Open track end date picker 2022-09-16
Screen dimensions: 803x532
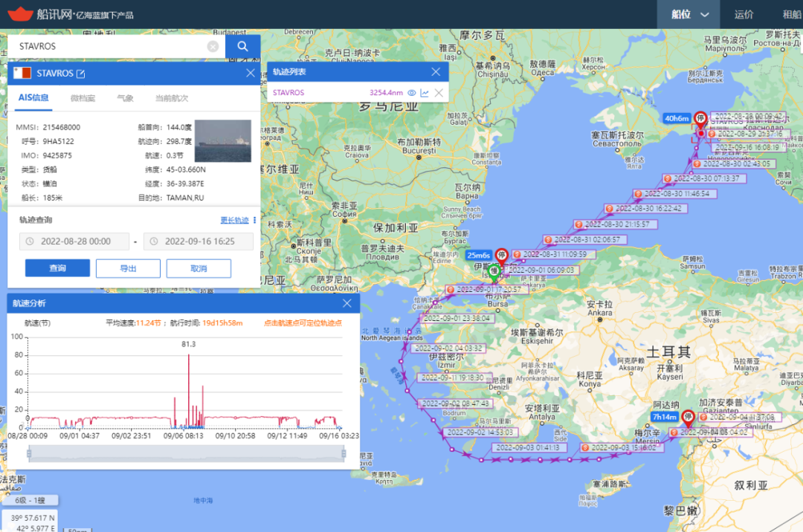(x=199, y=241)
